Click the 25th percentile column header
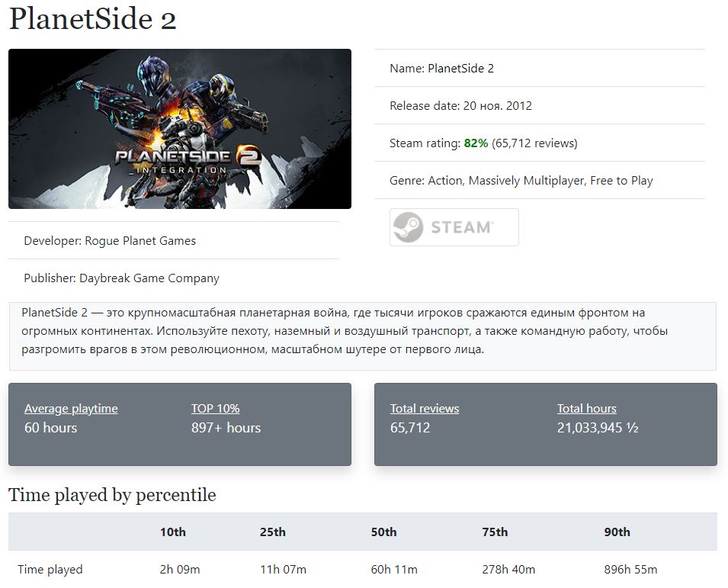 pyautogui.click(x=273, y=532)
